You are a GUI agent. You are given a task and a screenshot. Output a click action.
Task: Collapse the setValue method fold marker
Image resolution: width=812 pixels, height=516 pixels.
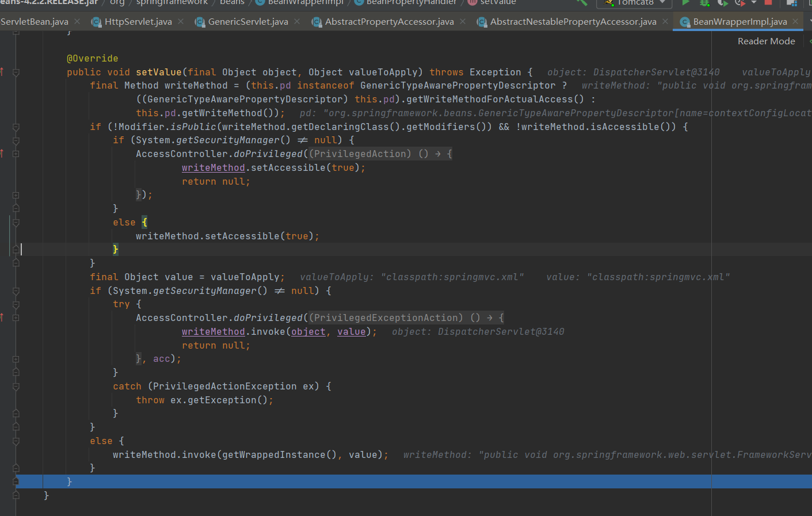(16, 72)
